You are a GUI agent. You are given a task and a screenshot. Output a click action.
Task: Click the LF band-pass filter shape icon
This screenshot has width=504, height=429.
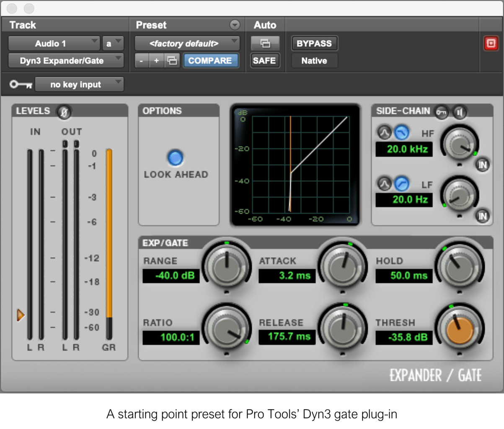coord(385,183)
